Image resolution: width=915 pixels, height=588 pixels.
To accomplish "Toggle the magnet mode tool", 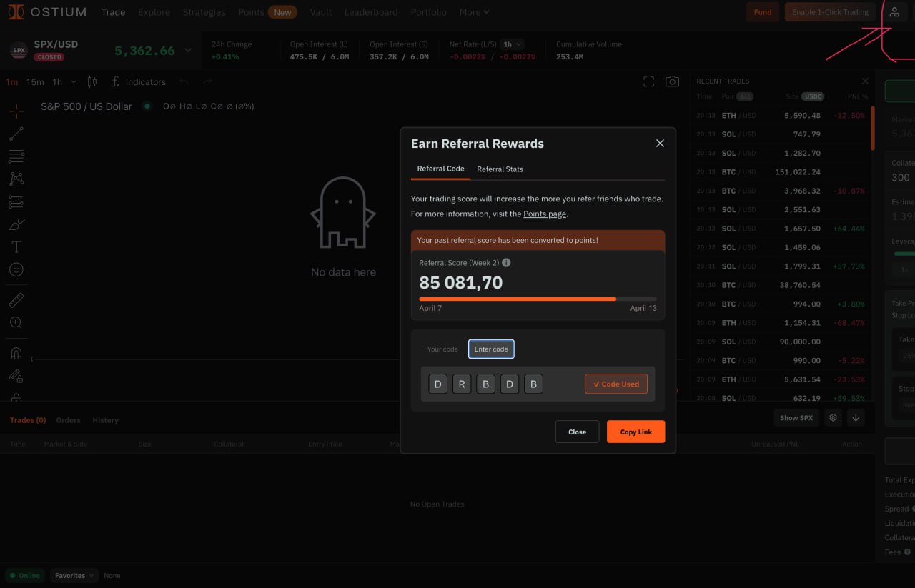I will tap(16, 354).
